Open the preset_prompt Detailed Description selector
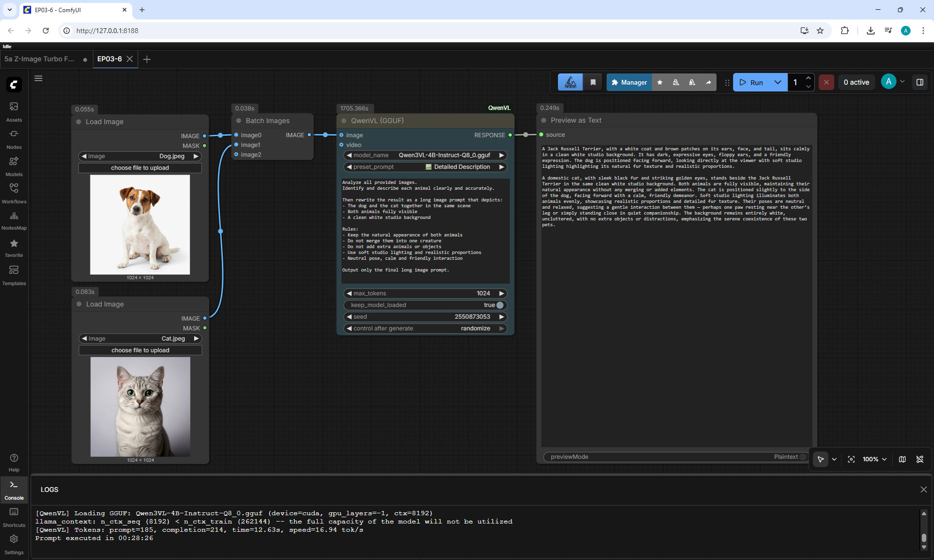934x560 pixels. tap(425, 167)
